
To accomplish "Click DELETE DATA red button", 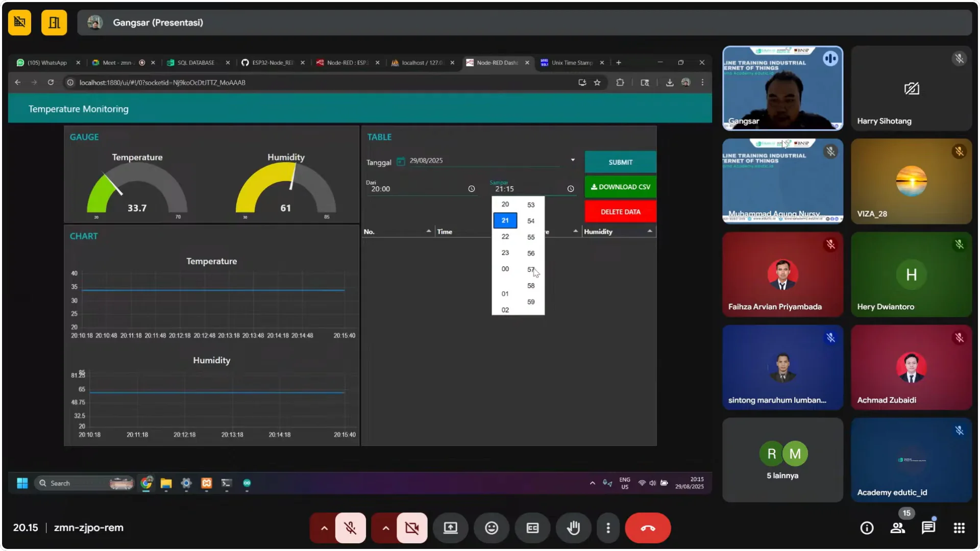I will pos(620,212).
